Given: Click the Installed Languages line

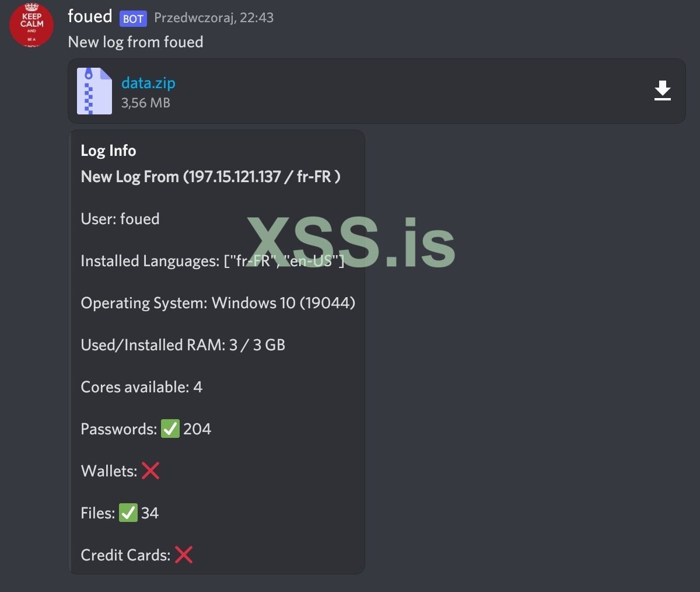Looking at the screenshot, I should coord(213,260).
